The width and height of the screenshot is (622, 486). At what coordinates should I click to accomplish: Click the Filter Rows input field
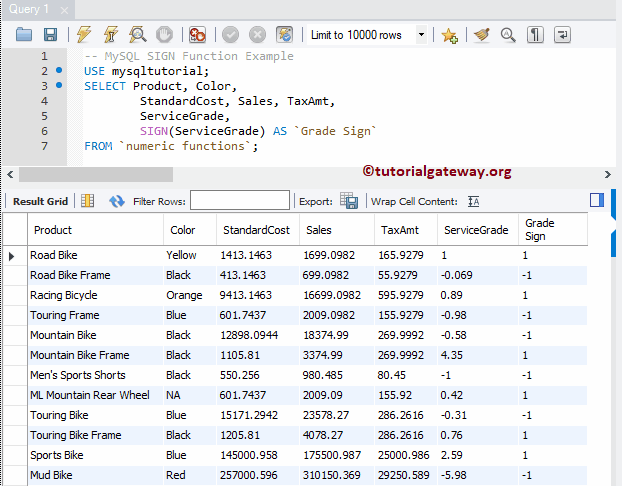pyautogui.click(x=239, y=201)
